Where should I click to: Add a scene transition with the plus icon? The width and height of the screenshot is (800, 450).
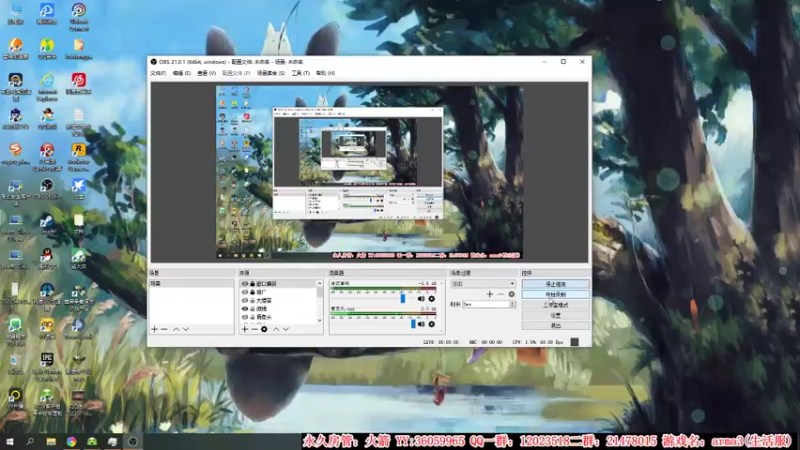490,294
